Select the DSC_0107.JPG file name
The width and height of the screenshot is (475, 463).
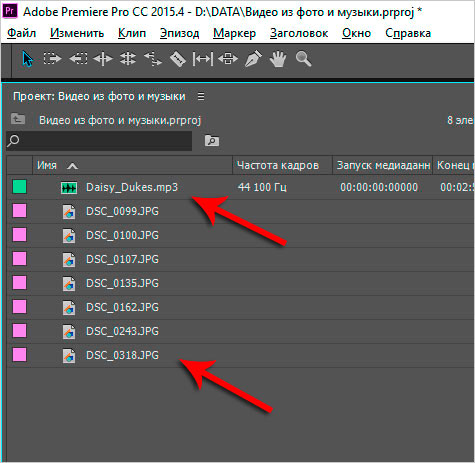pyautogui.click(x=122, y=259)
